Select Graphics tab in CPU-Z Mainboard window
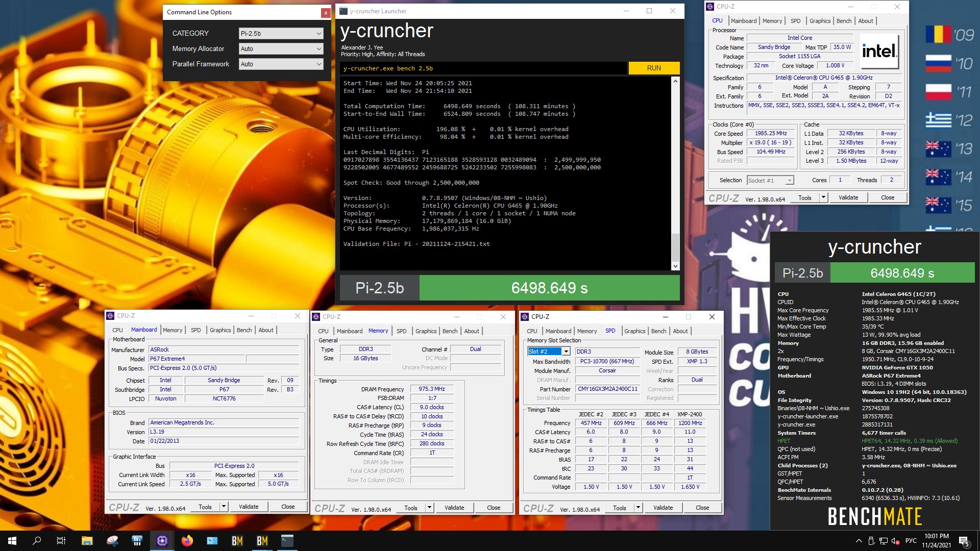The image size is (980, 551). pyautogui.click(x=220, y=330)
